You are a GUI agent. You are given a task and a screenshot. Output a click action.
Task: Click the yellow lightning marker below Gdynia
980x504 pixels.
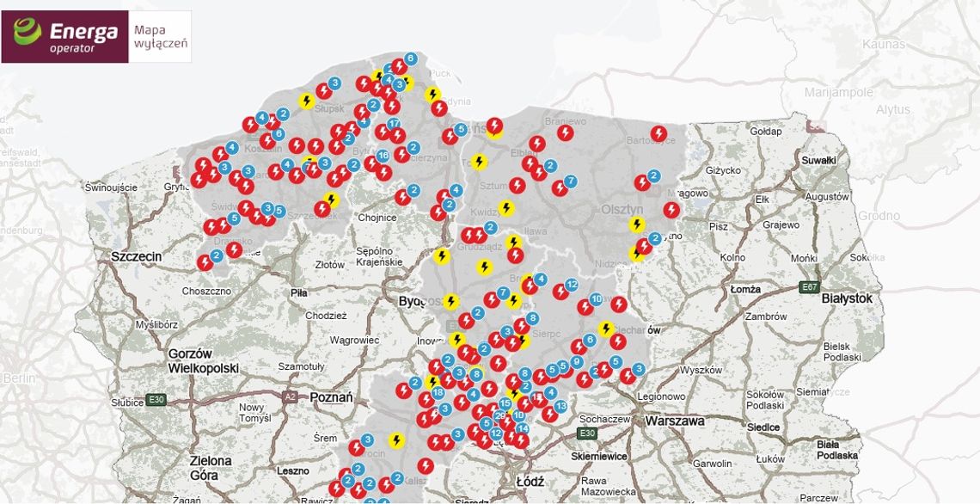(x=433, y=94)
